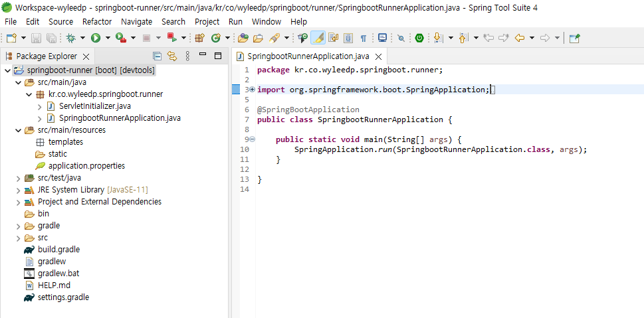The image size is (644, 318).
Task: Expand Project and External Dependencies node
Action: (18, 202)
